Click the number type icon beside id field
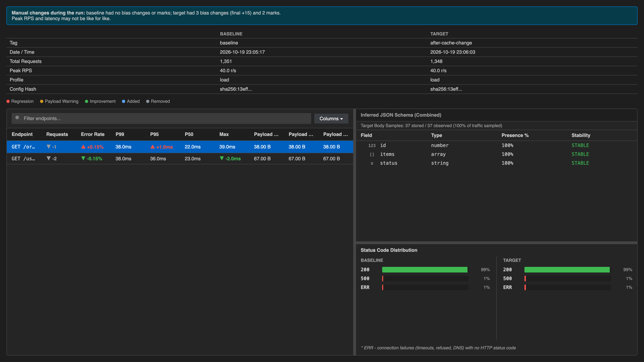The height and width of the screenshot is (362, 644). tap(372, 145)
